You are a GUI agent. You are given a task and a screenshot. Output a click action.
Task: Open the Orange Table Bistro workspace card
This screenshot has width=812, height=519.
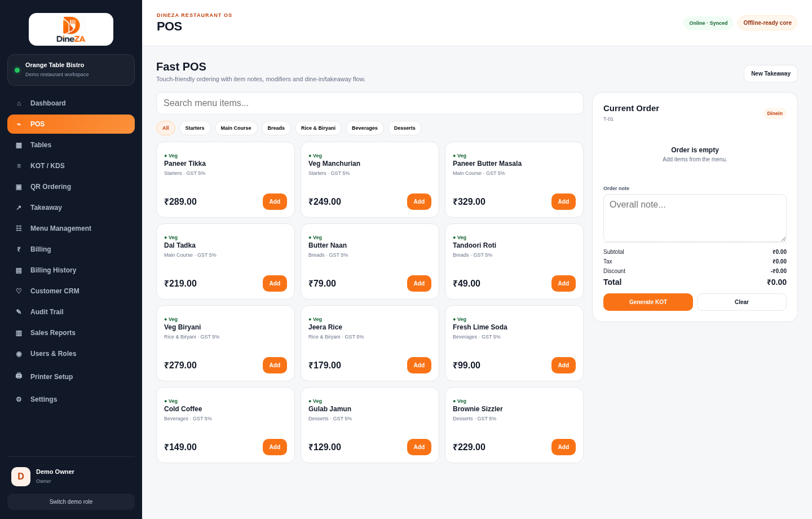(71, 70)
